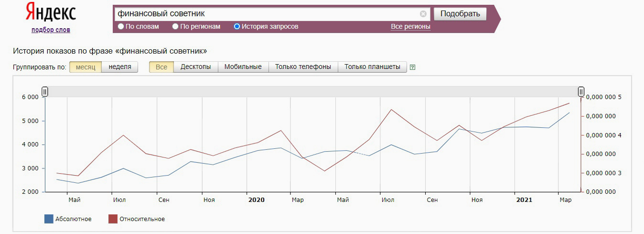Click the red Относительное legend swatch

(x=113, y=219)
